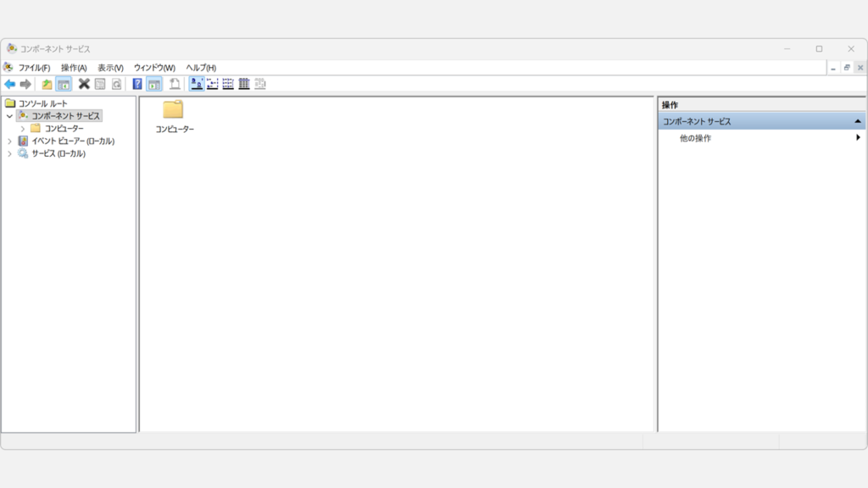Collapse the コンポーネント サービス tree node

coord(9,116)
